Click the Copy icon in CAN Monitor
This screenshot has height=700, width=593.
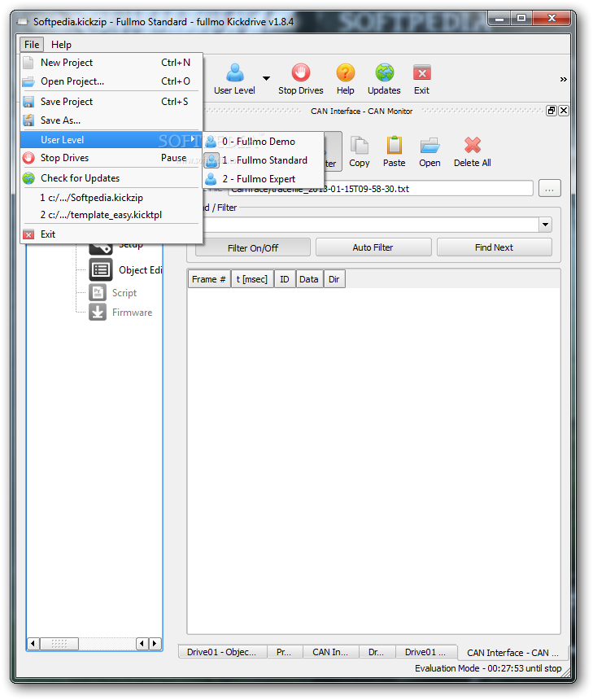click(x=360, y=145)
